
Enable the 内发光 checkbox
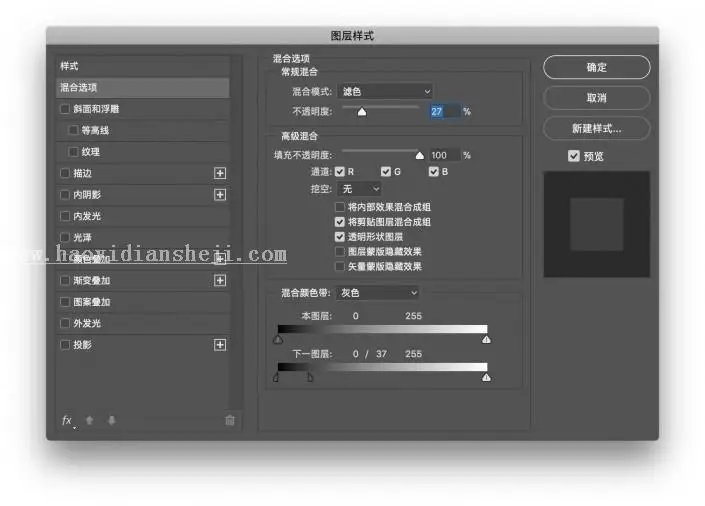point(65,216)
